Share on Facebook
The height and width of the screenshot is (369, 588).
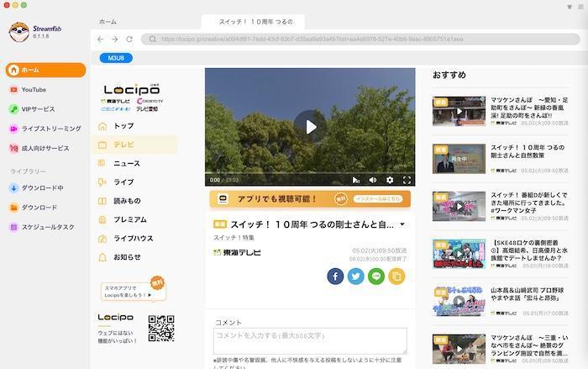335,277
